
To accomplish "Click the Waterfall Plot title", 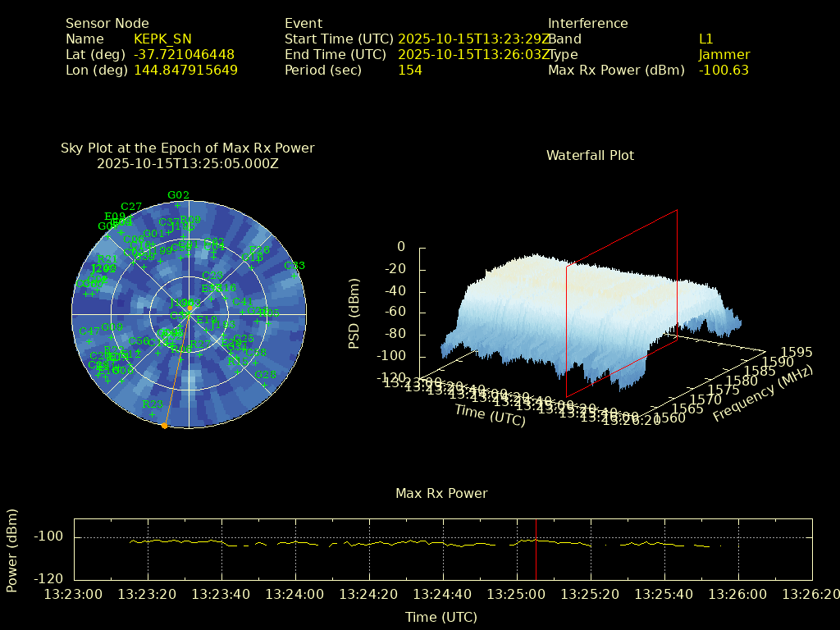I will [590, 155].
